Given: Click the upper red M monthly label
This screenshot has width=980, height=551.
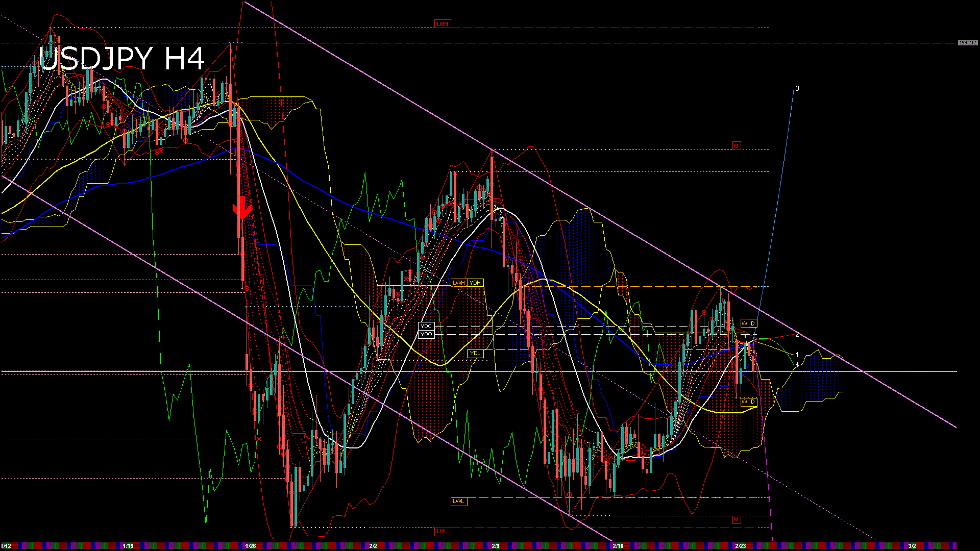Looking at the screenshot, I should coord(736,146).
